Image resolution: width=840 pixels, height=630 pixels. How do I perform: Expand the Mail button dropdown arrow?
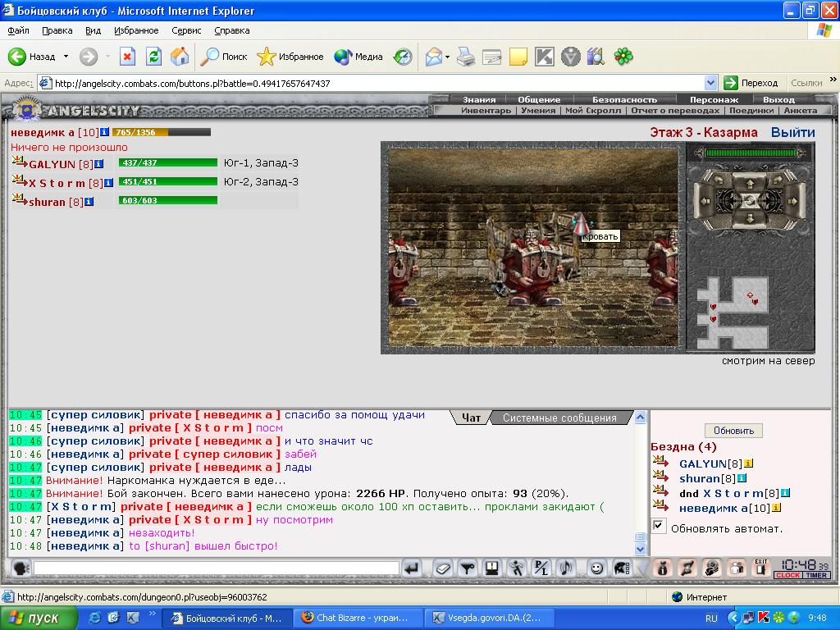(447, 57)
